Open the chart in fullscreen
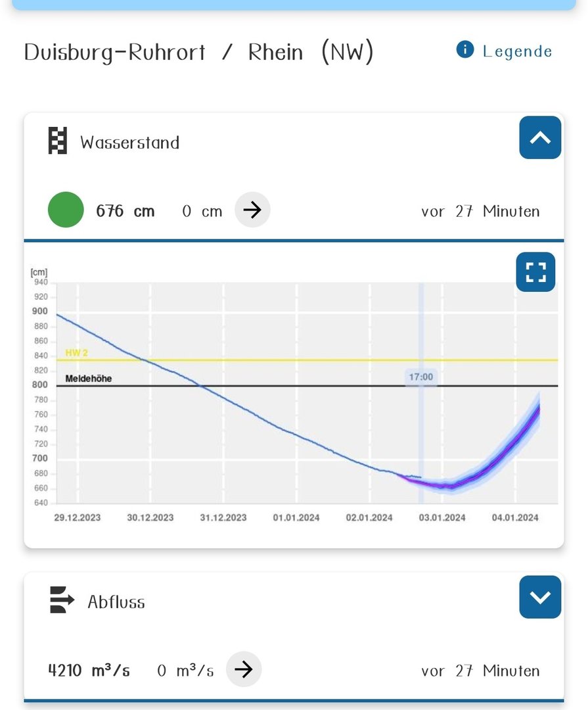 pos(535,272)
